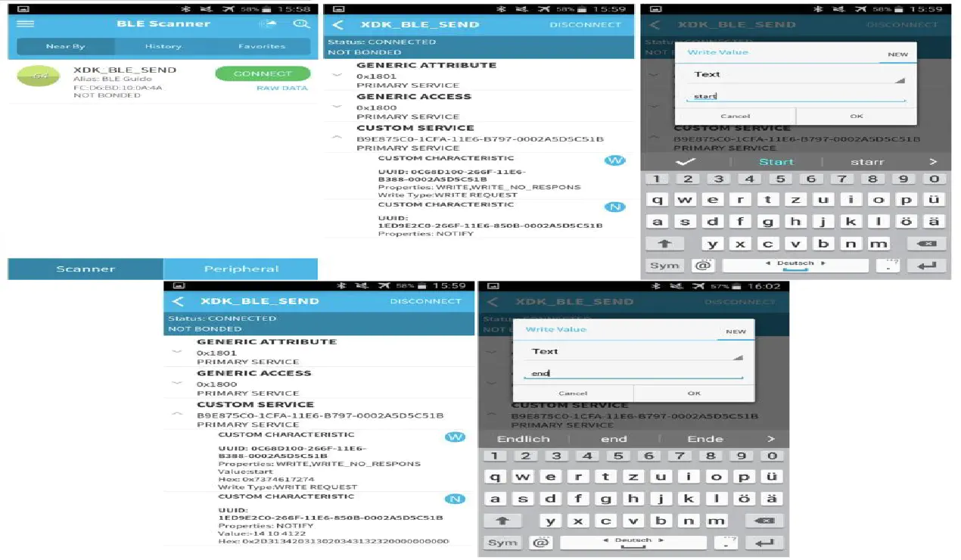Focus the input field containing 'end'
This screenshot has height=560, width=961.
(x=634, y=373)
